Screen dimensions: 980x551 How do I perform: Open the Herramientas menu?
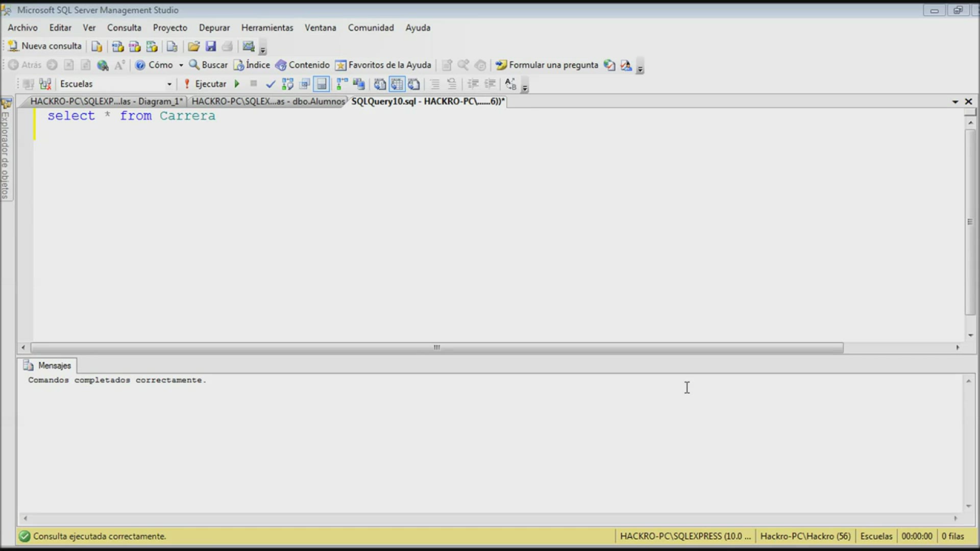[267, 28]
